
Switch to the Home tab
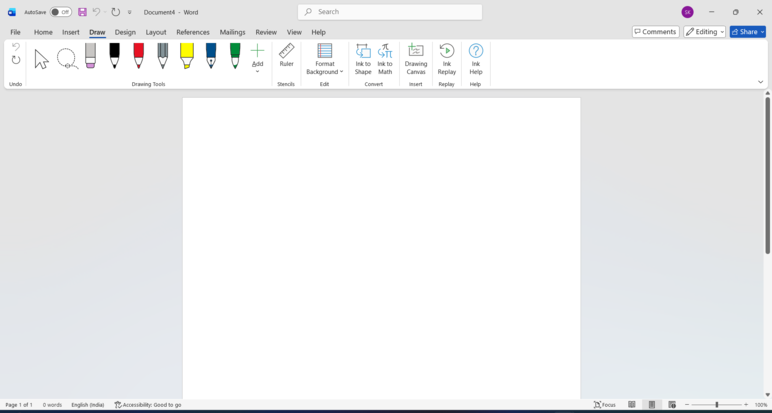43,32
